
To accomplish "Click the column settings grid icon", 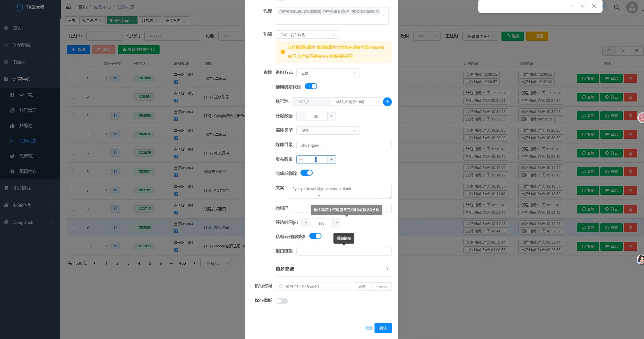I will click(636, 51).
